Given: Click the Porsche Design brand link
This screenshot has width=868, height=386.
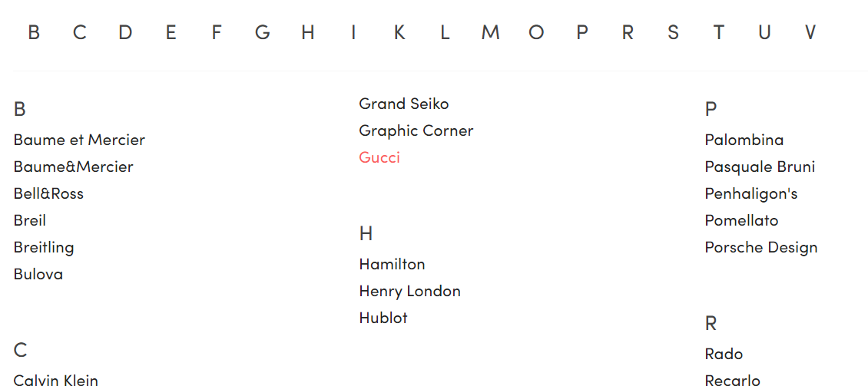Looking at the screenshot, I should point(760,247).
